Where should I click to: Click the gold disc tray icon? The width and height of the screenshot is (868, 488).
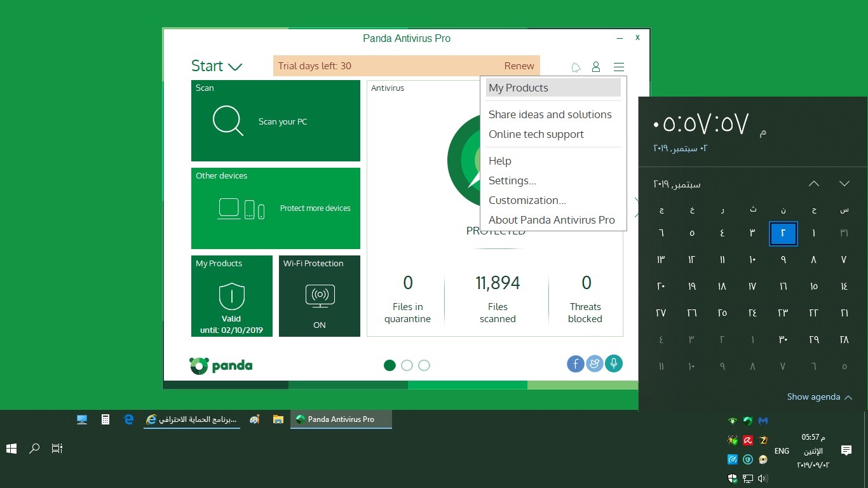click(763, 459)
